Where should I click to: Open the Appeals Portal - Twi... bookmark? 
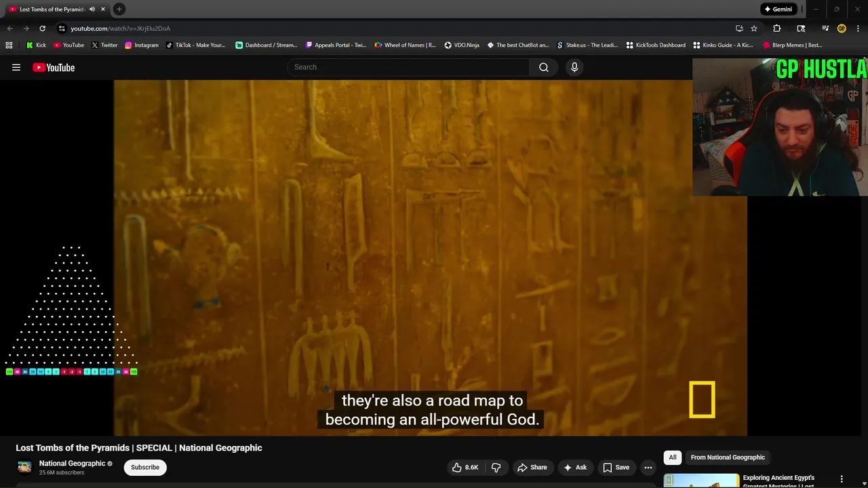[336, 45]
